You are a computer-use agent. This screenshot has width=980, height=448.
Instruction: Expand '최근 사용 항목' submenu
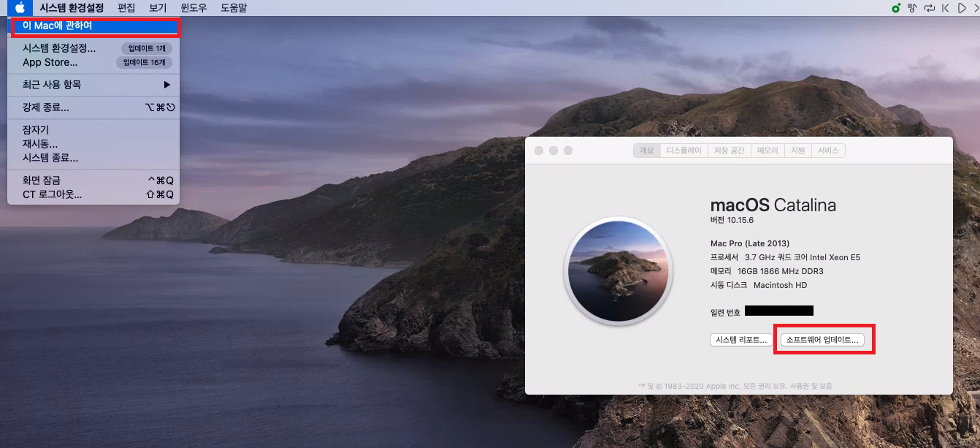point(93,85)
